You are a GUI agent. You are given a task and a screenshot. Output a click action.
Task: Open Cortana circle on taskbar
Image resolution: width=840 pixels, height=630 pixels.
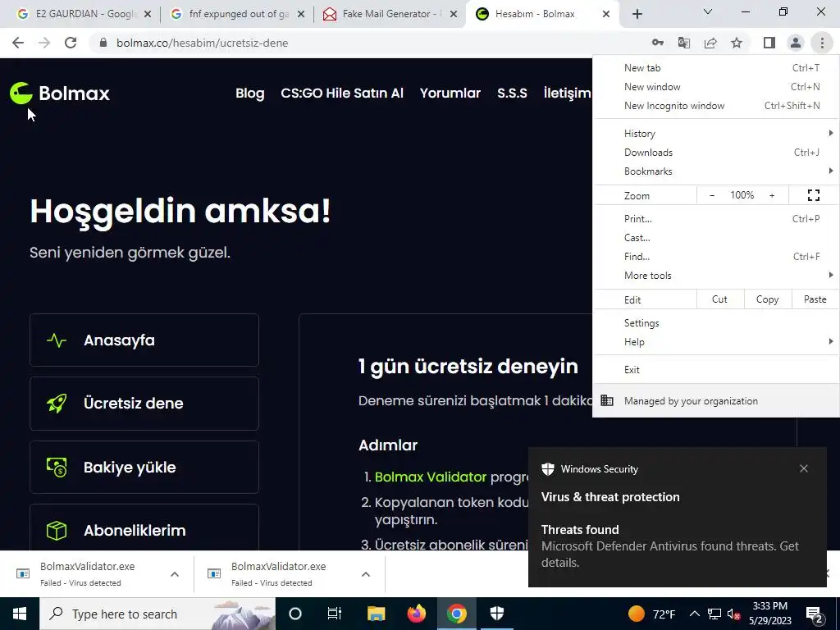click(295, 614)
